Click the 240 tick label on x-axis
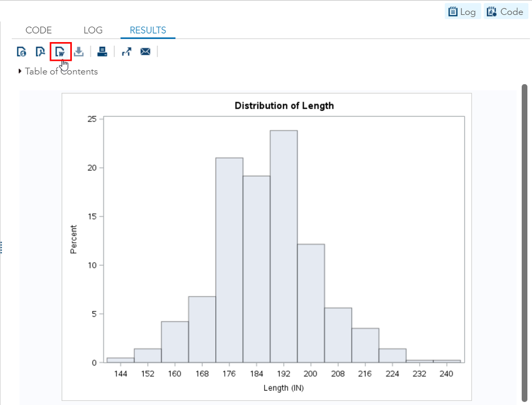 pos(446,374)
